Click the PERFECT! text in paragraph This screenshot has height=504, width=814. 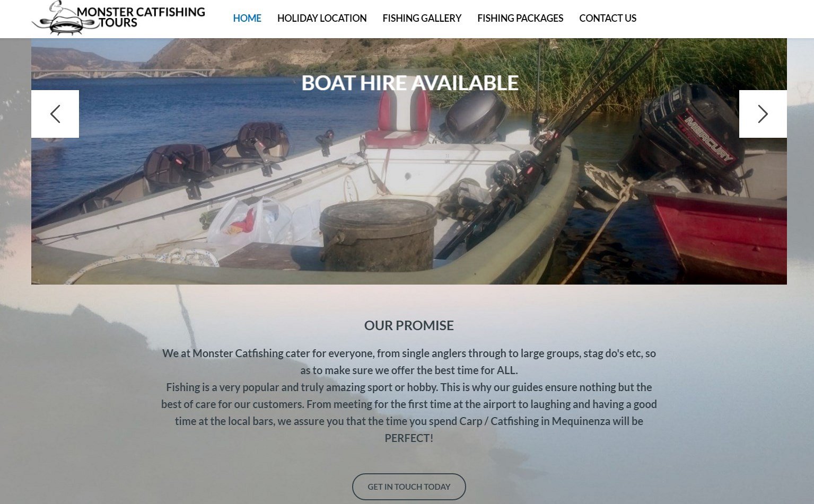[x=409, y=438]
